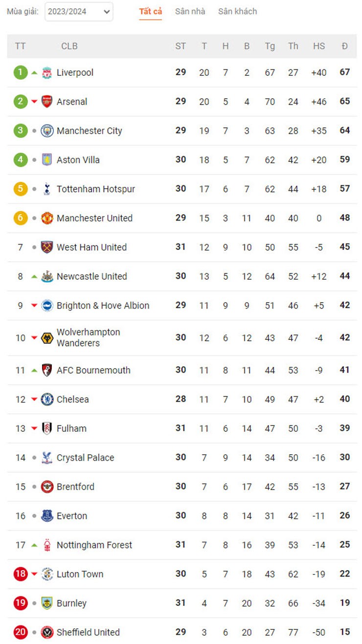The image size is (362, 644).
Task: Click the Aston Villa crest icon
Action: point(47,160)
